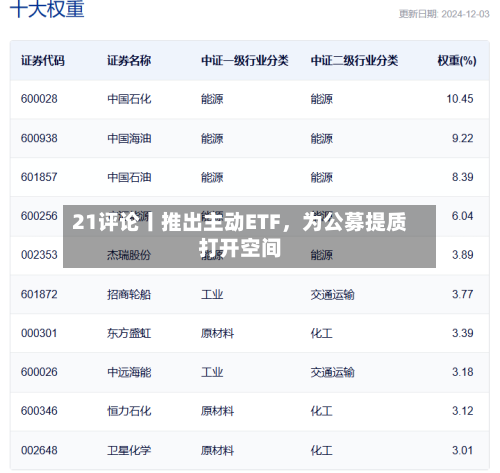Click first-level 能源 in the 中国海油 row
Viewport: 500px width, 473px height.
tap(212, 138)
